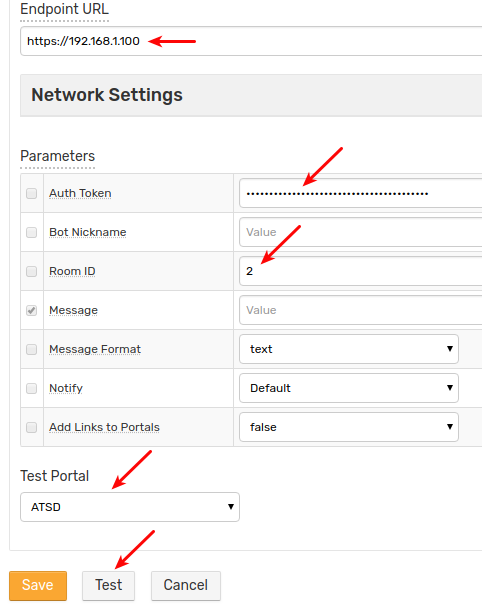Check the Message Format checkbox
Viewport: 482px width, 615px height.
pos(31,349)
